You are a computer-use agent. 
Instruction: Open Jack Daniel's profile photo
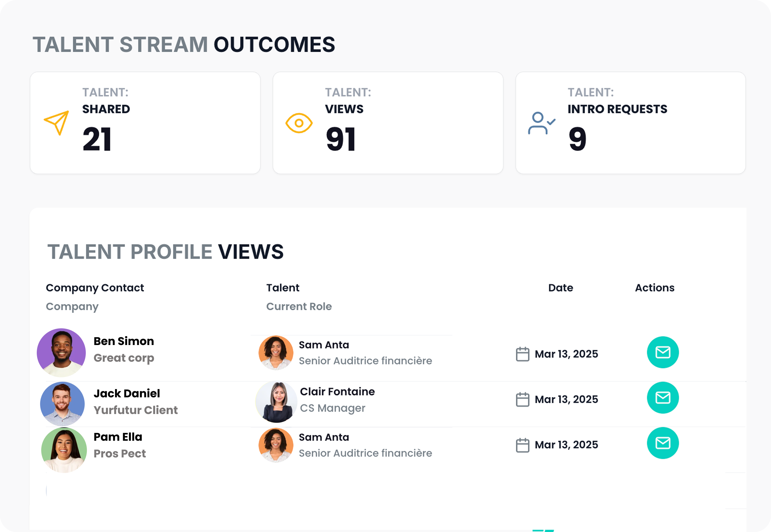tap(62, 404)
